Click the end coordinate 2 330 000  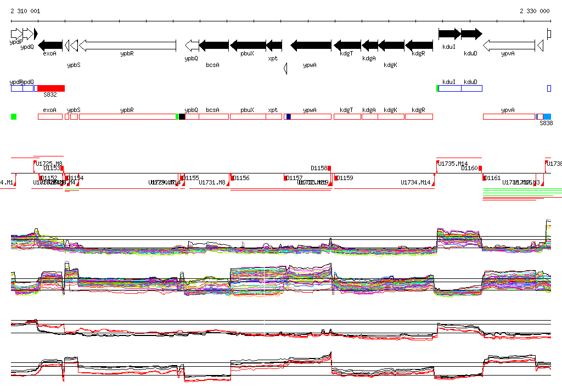535,11
